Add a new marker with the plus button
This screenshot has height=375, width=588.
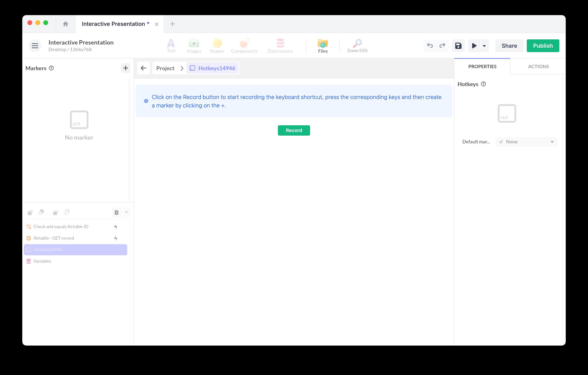pyautogui.click(x=125, y=68)
